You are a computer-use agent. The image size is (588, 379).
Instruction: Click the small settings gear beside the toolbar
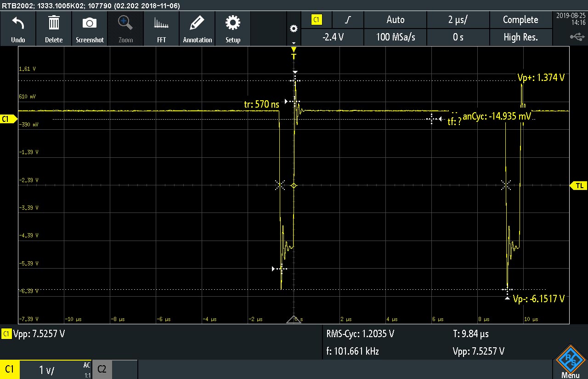point(294,29)
